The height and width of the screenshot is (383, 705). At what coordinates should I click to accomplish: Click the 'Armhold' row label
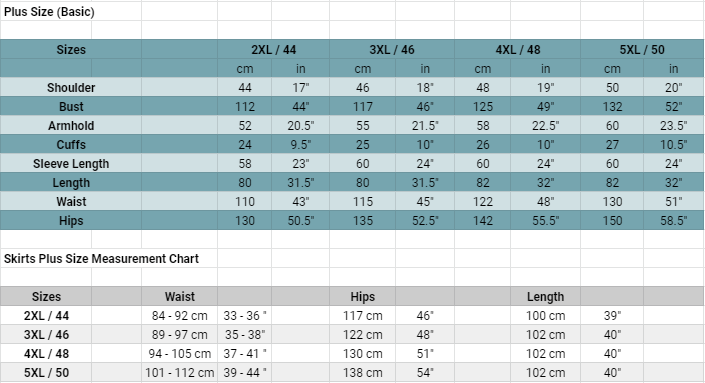coord(71,125)
